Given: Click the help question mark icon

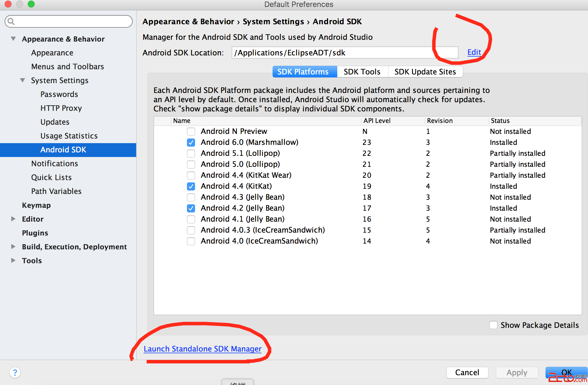Looking at the screenshot, I should [15, 372].
